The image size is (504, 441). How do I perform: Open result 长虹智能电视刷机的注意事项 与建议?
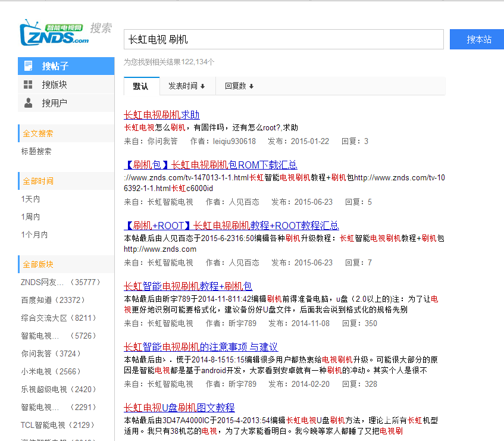click(x=201, y=347)
